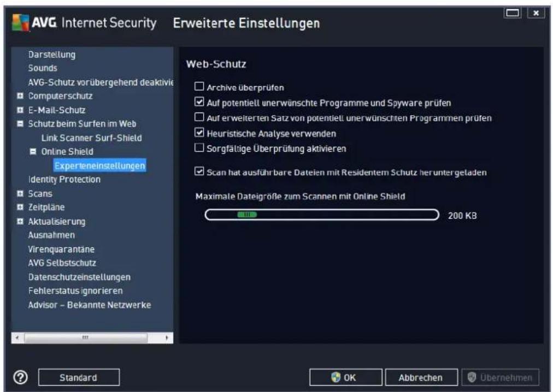Click Abbrechen to cancel
The width and height of the screenshot is (553, 392).
pyautogui.click(x=421, y=378)
